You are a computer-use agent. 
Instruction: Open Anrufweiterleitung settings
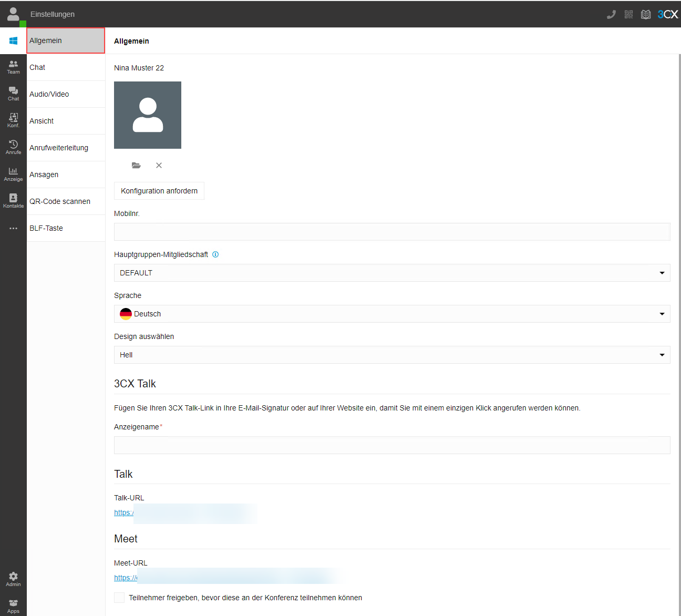(66, 148)
